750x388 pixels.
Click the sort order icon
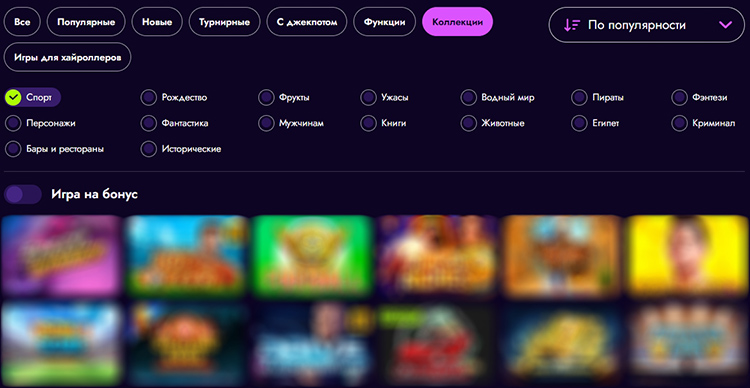(572, 25)
